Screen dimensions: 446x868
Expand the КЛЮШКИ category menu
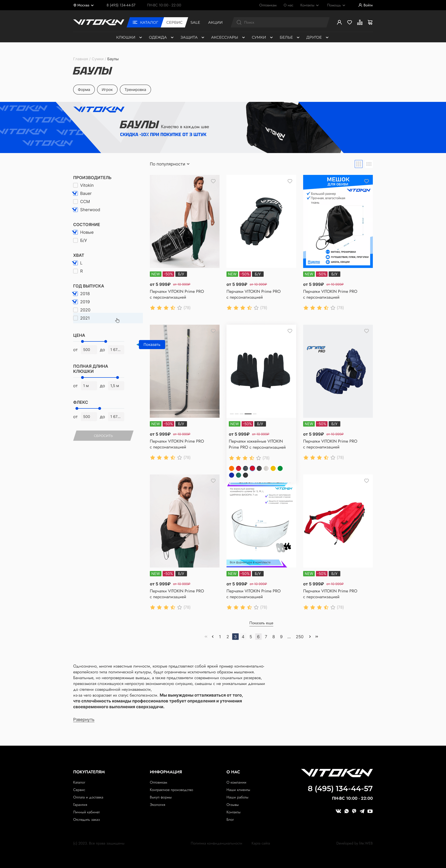tap(129, 37)
